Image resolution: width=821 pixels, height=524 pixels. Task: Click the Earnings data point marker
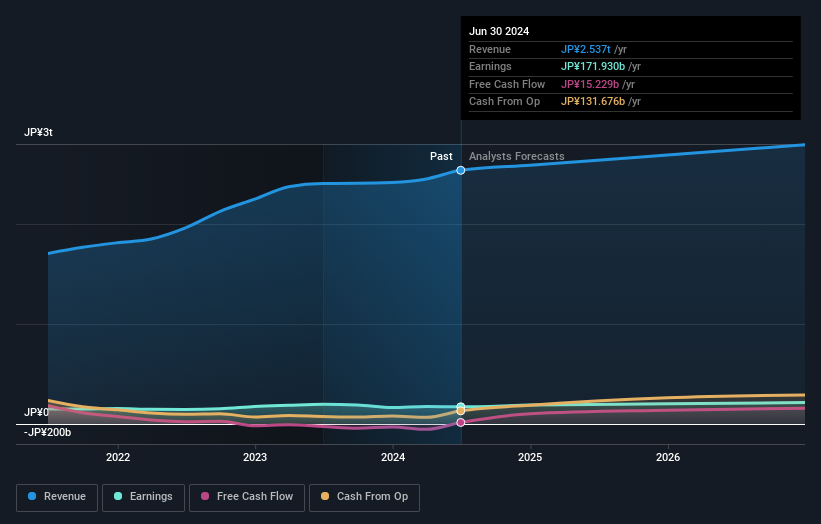click(x=461, y=406)
